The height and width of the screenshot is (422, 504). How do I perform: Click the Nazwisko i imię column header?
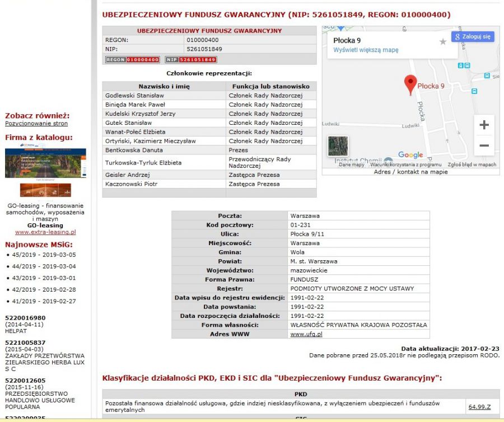tap(164, 86)
